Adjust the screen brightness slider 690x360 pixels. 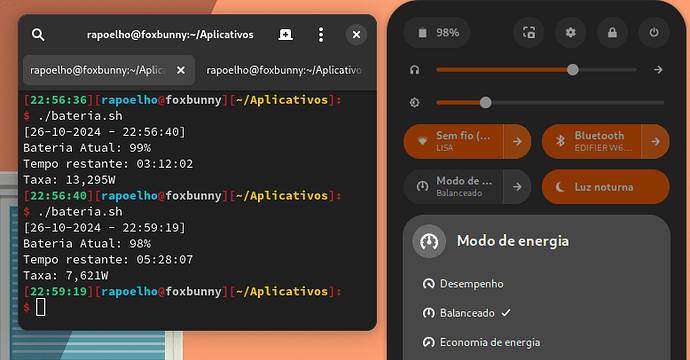click(550, 103)
